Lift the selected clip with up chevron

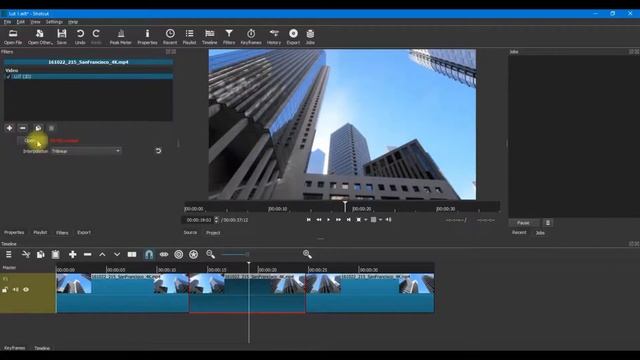pos(102,254)
